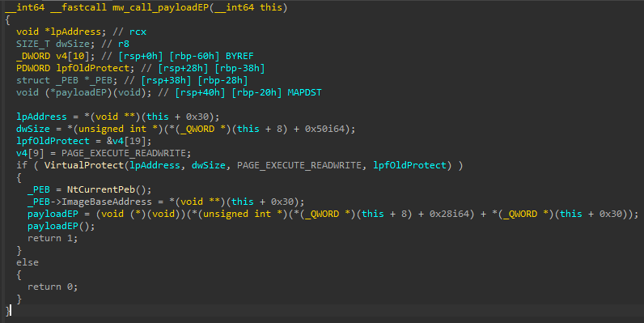The image size is (644, 323).
Task: Click the 'SIZE_T dwSize' declaration
Action: tap(53, 44)
